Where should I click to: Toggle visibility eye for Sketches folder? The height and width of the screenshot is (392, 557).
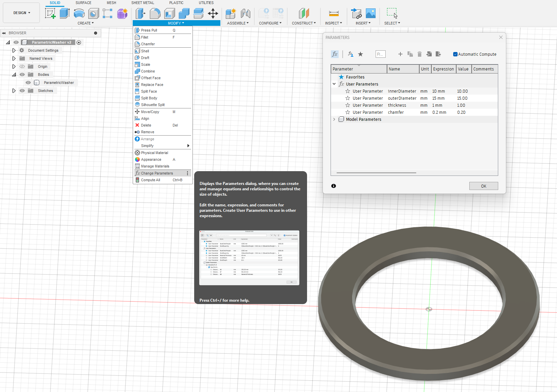[22, 91]
